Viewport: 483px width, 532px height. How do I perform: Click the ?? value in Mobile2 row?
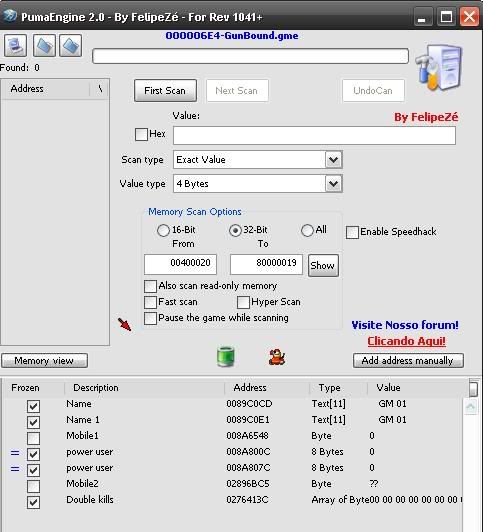coord(374,484)
